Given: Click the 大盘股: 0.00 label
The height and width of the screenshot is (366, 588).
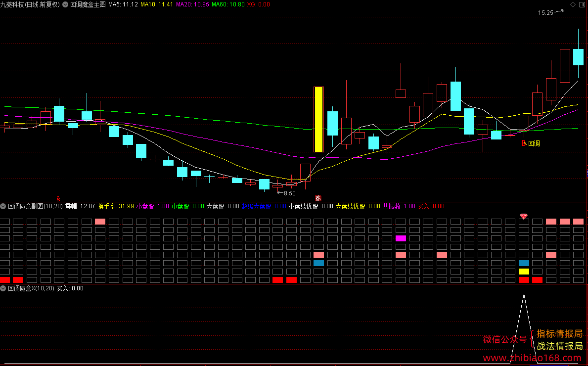Looking at the screenshot, I should click(223, 206).
